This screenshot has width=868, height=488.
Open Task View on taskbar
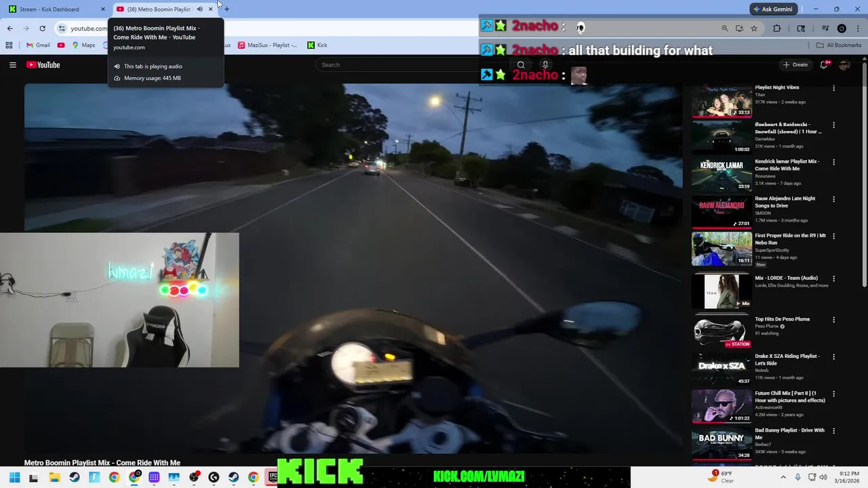click(x=33, y=478)
